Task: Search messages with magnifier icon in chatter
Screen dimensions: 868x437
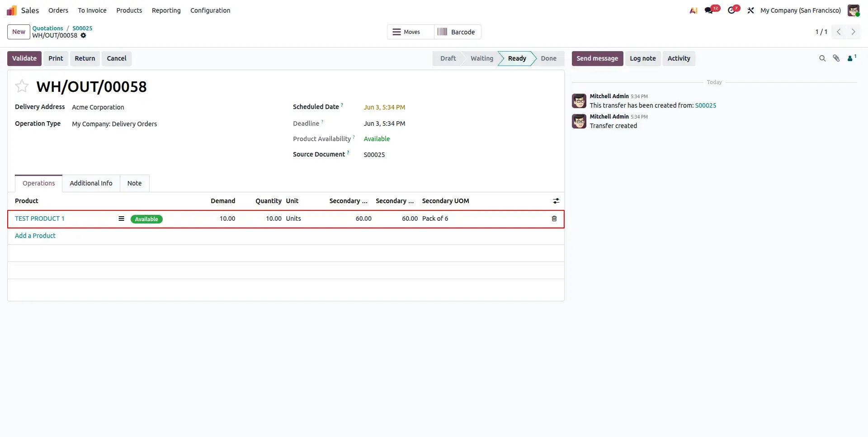Action: coord(822,58)
